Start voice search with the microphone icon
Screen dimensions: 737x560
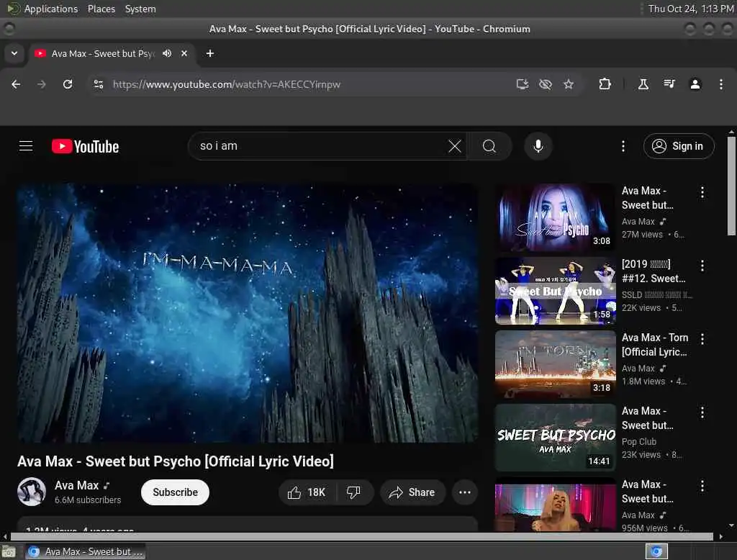538,146
